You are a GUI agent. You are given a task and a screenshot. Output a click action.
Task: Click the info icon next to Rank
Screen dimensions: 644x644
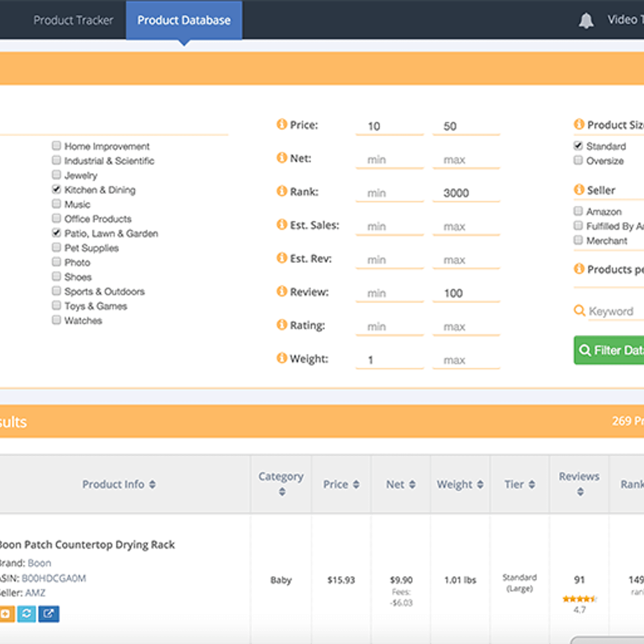click(282, 191)
